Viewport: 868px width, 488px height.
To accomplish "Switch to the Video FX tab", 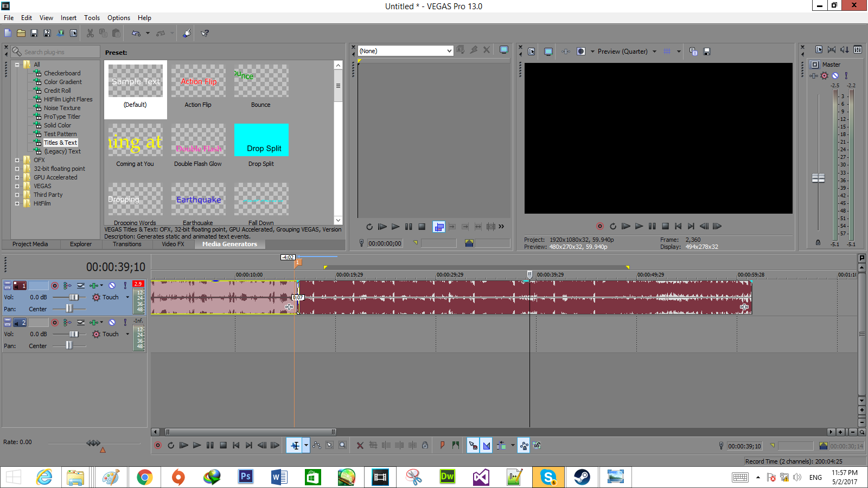I will tap(173, 244).
